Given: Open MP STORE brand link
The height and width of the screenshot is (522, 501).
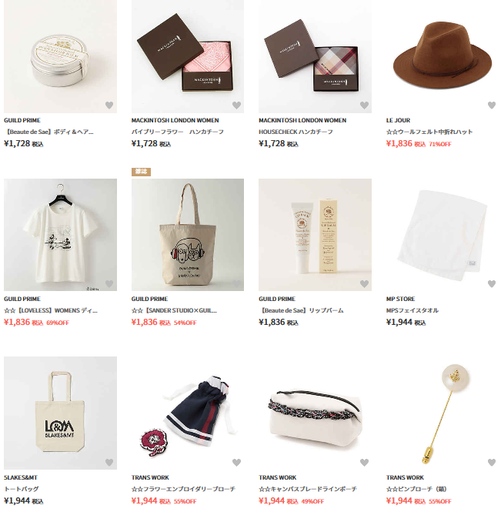Looking at the screenshot, I should point(401,299).
